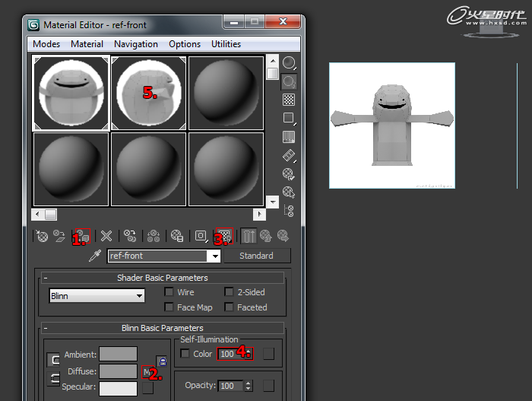Check the Self-Illumination Color checkbox
Screen dimensions: 532x401
click(184, 354)
